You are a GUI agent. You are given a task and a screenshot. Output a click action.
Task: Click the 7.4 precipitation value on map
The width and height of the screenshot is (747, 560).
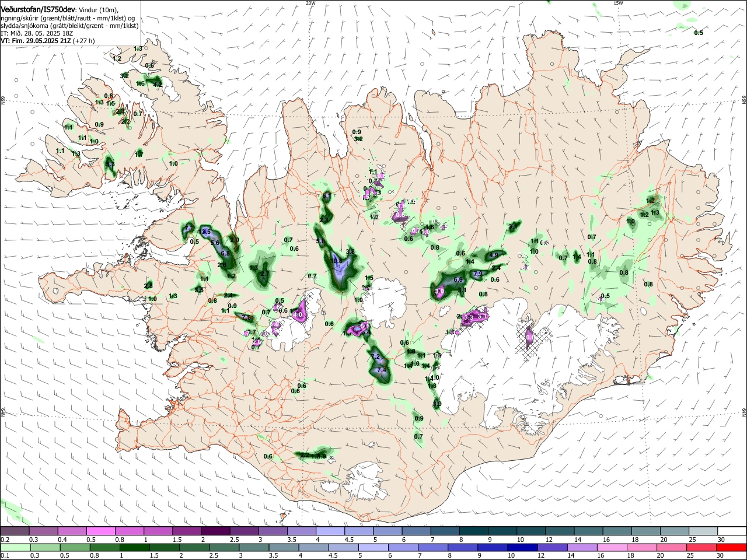tap(382, 370)
